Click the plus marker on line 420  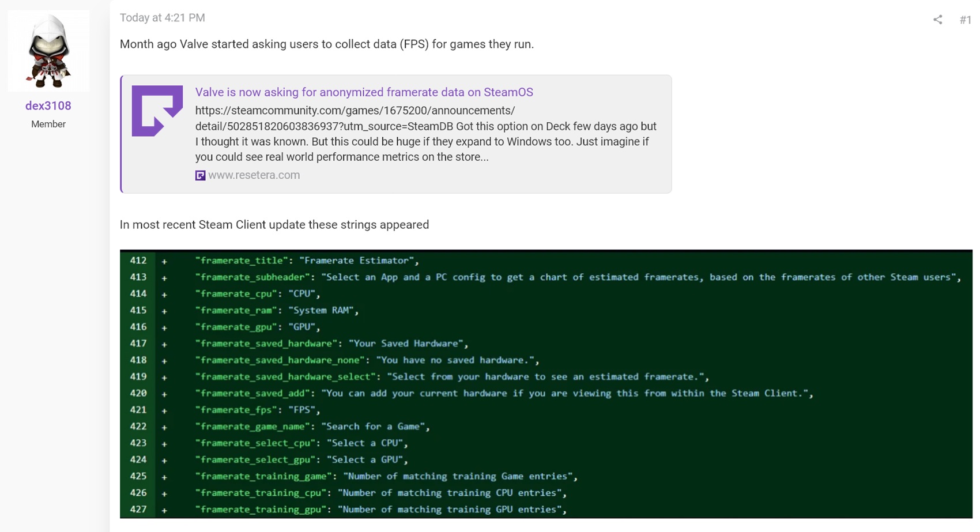[x=164, y=394]
